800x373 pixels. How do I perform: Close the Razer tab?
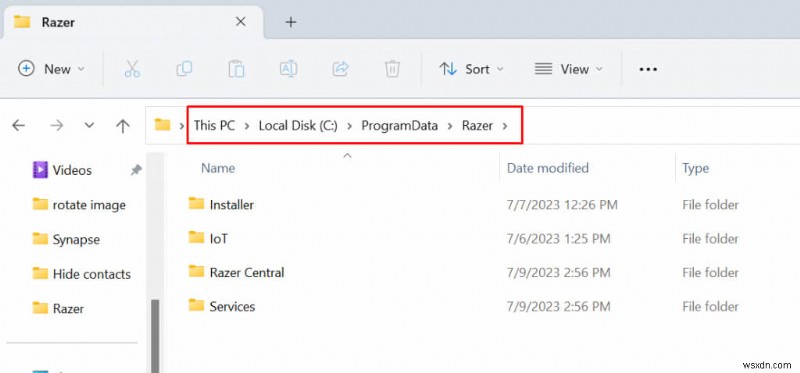[x=240, y=21]
